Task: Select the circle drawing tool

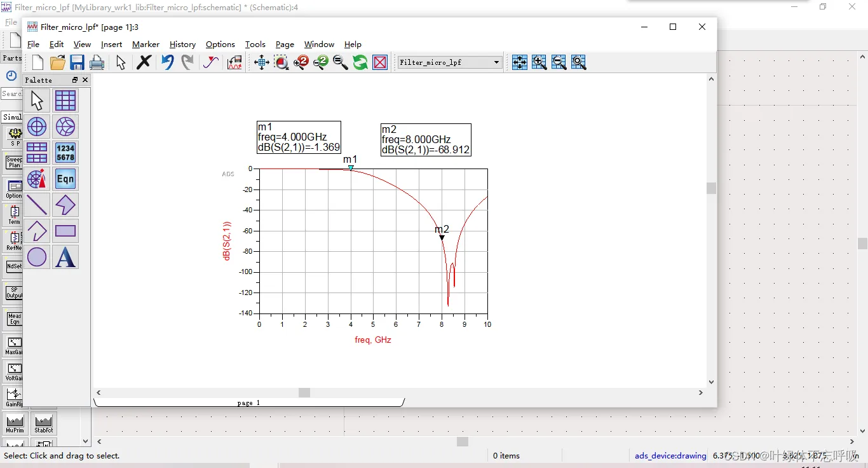Action: pyautogui.click(x=37, y=257)
